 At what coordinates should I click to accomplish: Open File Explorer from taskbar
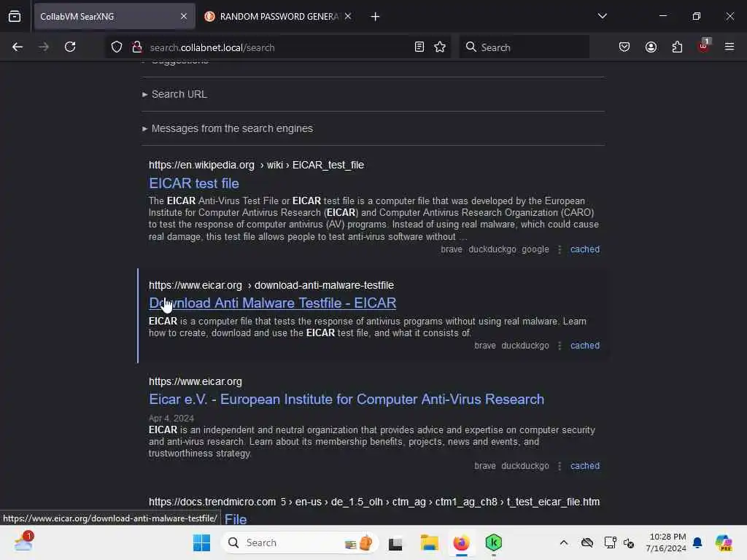[429, 542]
